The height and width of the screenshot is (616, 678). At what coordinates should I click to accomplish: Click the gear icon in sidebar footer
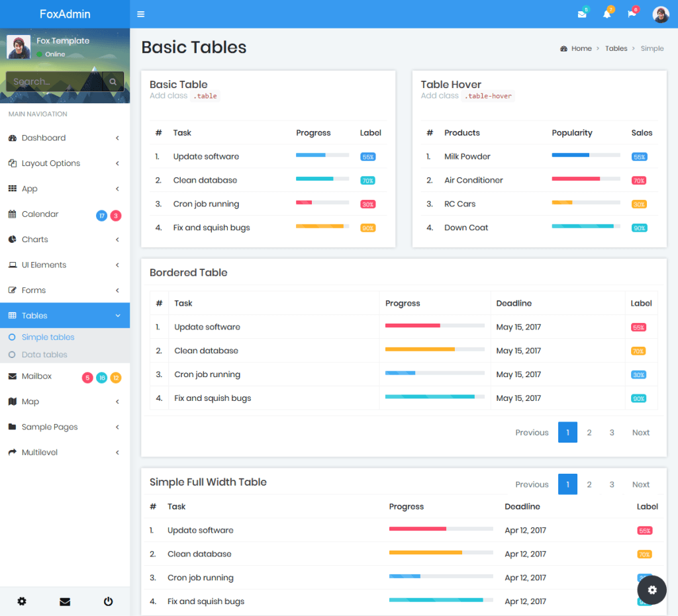[x=22, y=601]
